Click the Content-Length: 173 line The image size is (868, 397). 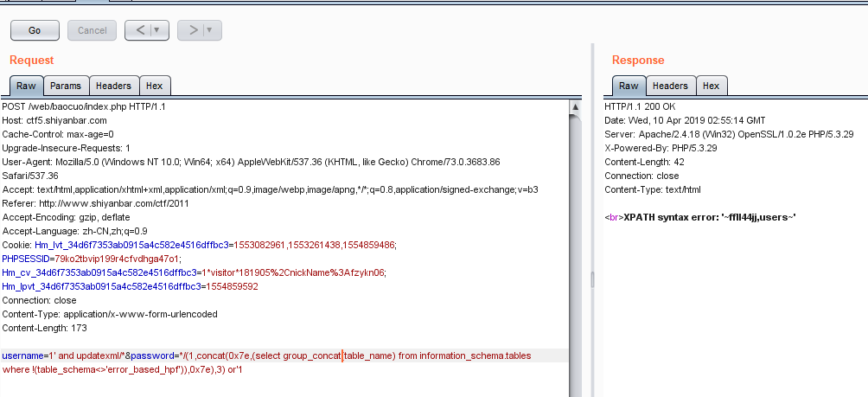[x=44, y=328]
